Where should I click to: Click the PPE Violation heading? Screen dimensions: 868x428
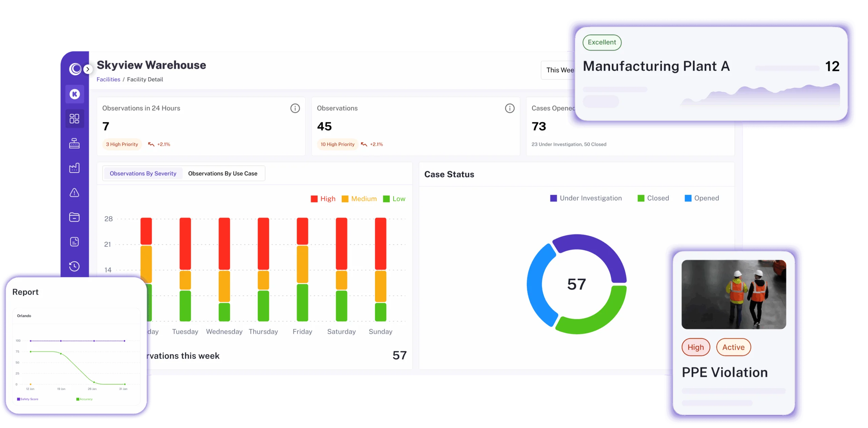coord(725,372)
